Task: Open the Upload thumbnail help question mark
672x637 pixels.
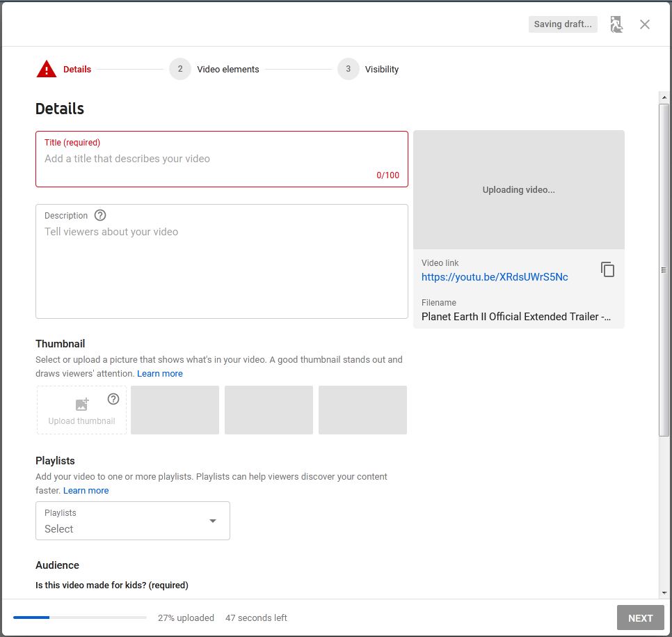Action: (113, 400)
